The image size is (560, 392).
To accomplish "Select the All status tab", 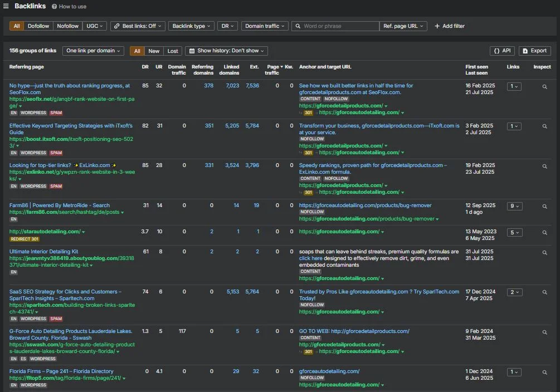I will click(137, 51).
